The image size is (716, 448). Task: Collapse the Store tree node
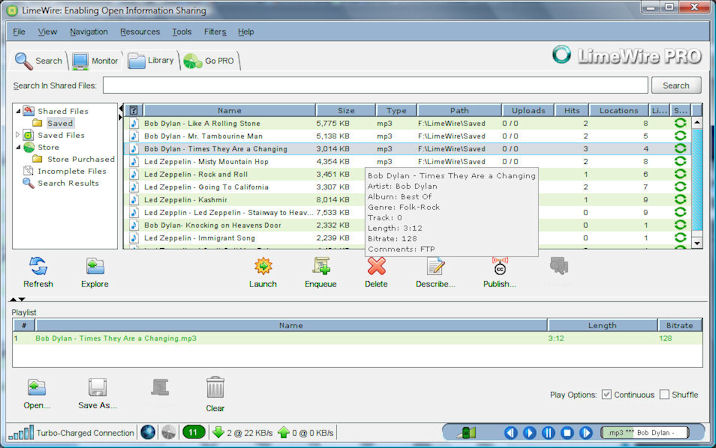(x=18, y=147)
